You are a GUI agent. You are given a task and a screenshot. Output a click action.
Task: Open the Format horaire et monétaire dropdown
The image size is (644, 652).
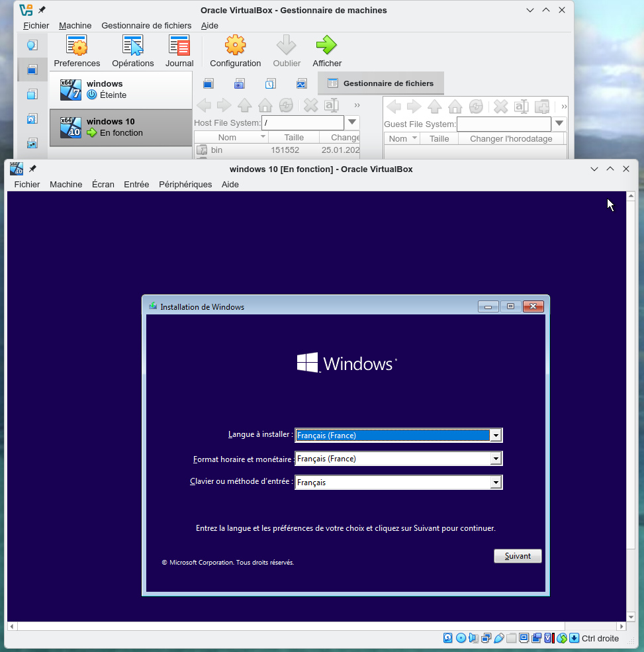point(495,459)
